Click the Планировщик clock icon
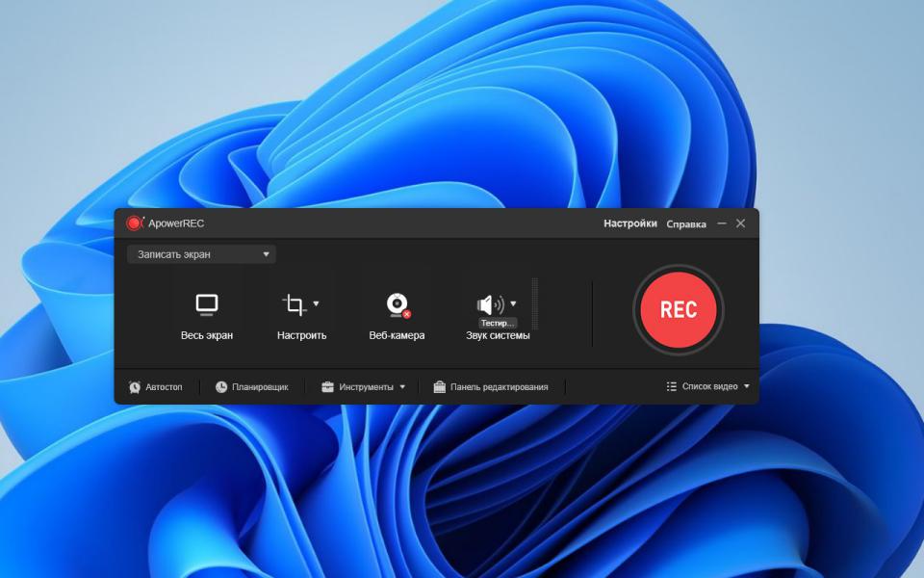Screen dimensions: 924x578 [221, 387]
